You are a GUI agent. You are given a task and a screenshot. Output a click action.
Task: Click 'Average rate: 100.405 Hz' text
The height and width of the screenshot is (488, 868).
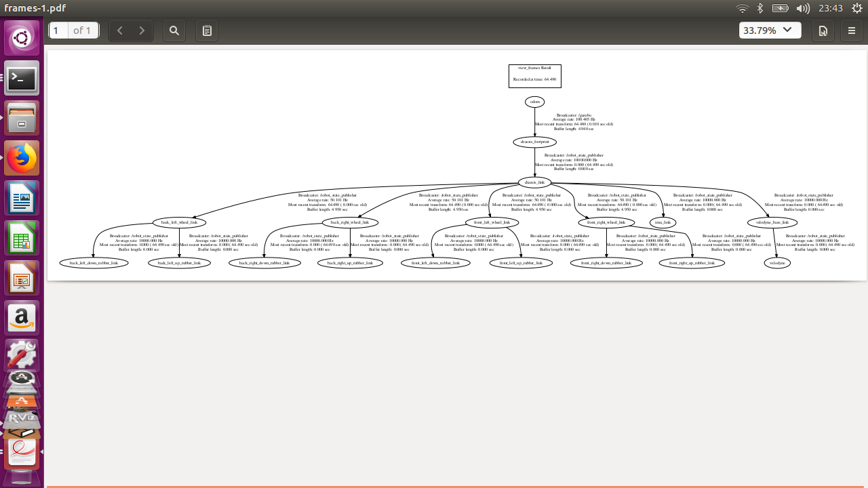click(574, 119)
